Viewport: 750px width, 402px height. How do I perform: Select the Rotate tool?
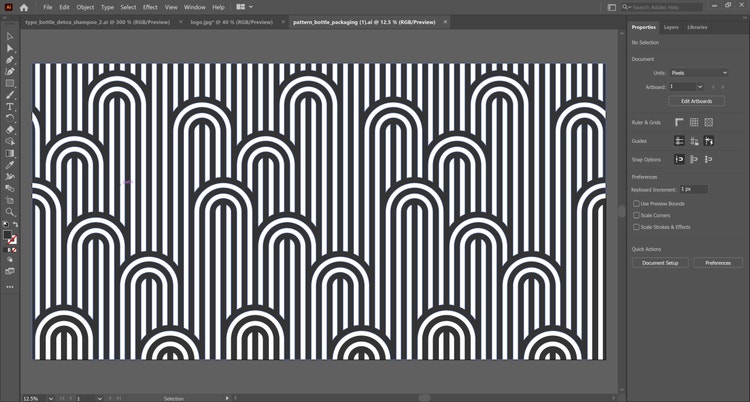[x=10, y=118]
